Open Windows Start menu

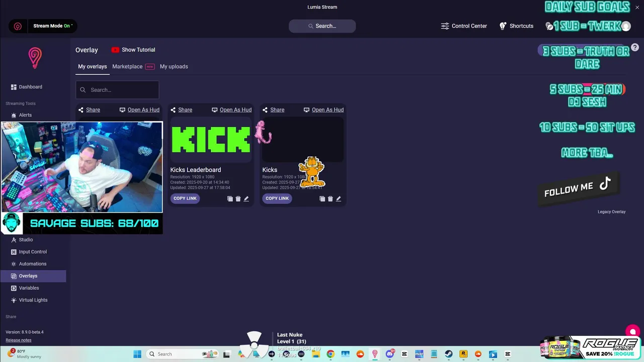point(137,354)
